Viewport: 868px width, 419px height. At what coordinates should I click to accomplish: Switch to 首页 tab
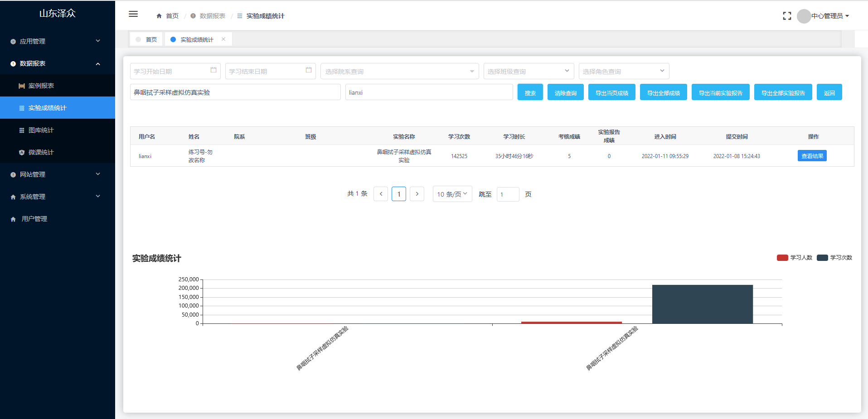click(x=147, y=39)
